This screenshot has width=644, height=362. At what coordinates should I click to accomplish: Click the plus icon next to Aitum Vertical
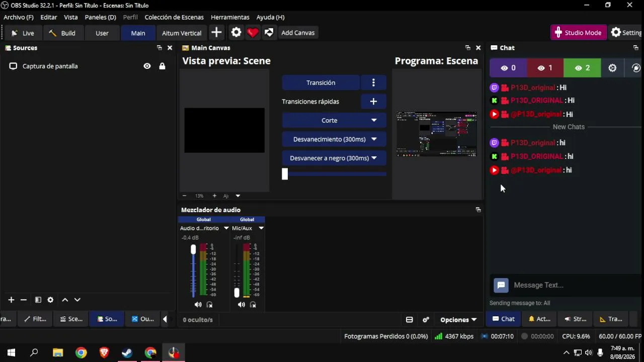click(x=216, y=33)
